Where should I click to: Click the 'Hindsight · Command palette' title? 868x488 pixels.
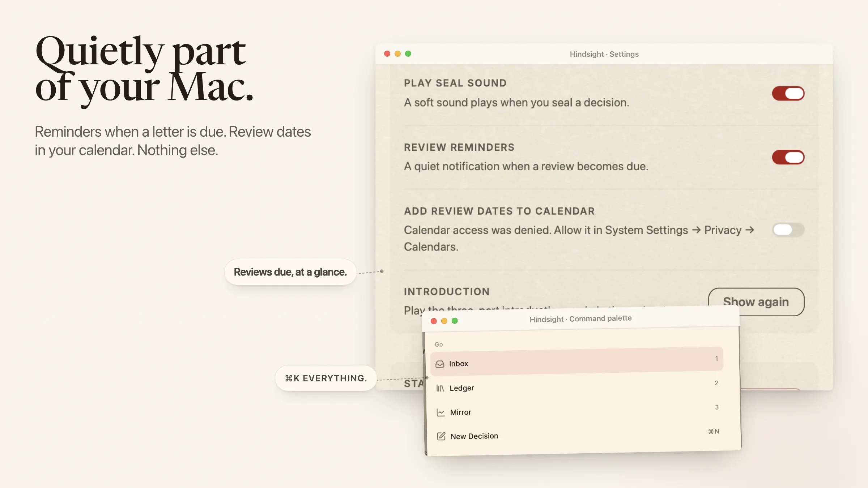(x=580, y=319)
